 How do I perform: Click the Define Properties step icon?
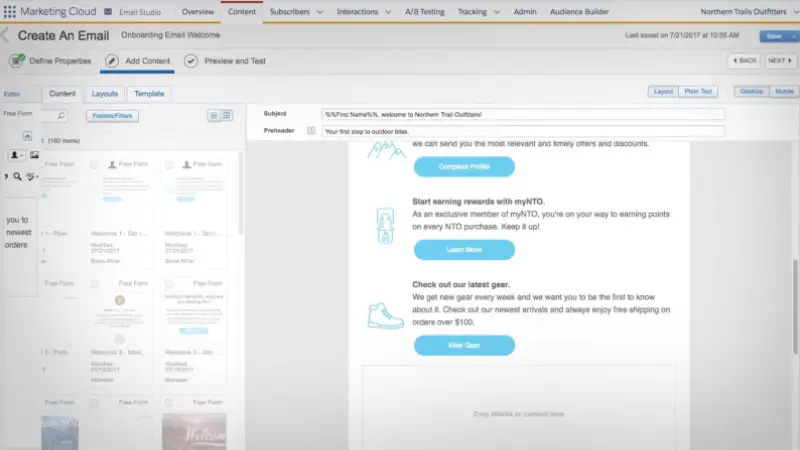pyautogui.click(x=17, y=61)
